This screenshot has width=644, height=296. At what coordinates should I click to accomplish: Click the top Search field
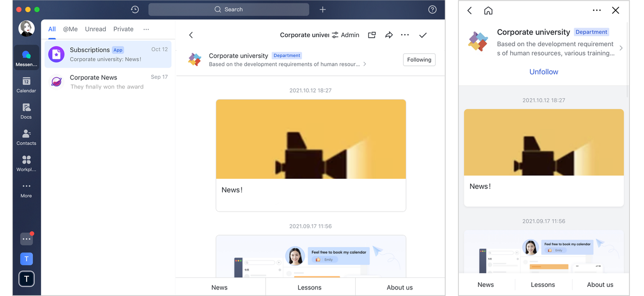tap(229, 10)
